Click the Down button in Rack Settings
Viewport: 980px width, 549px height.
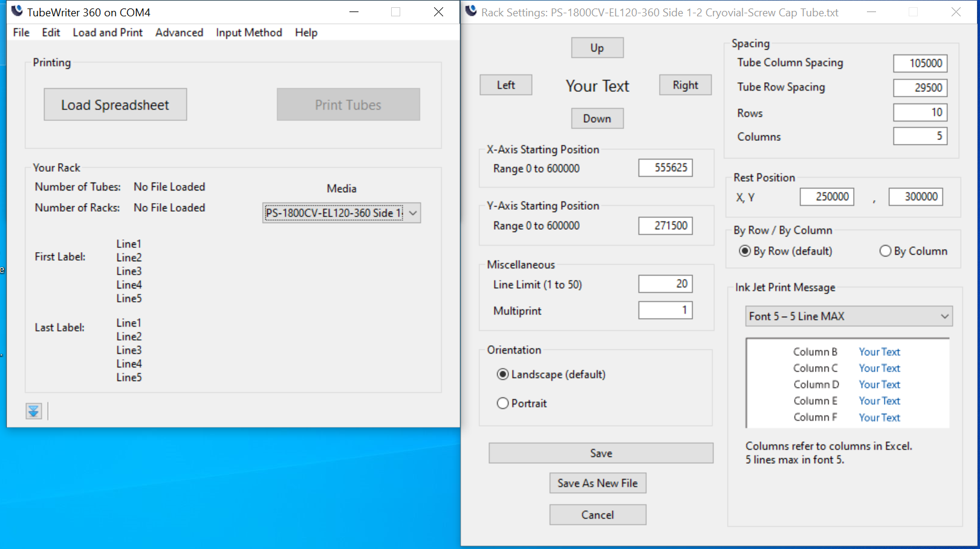click(597, 119)
